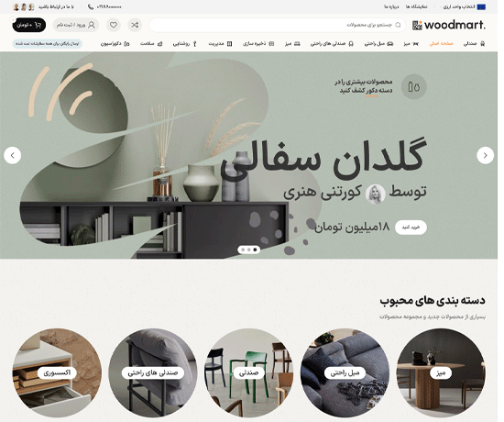Open درباره ما link in top bar

391,6
